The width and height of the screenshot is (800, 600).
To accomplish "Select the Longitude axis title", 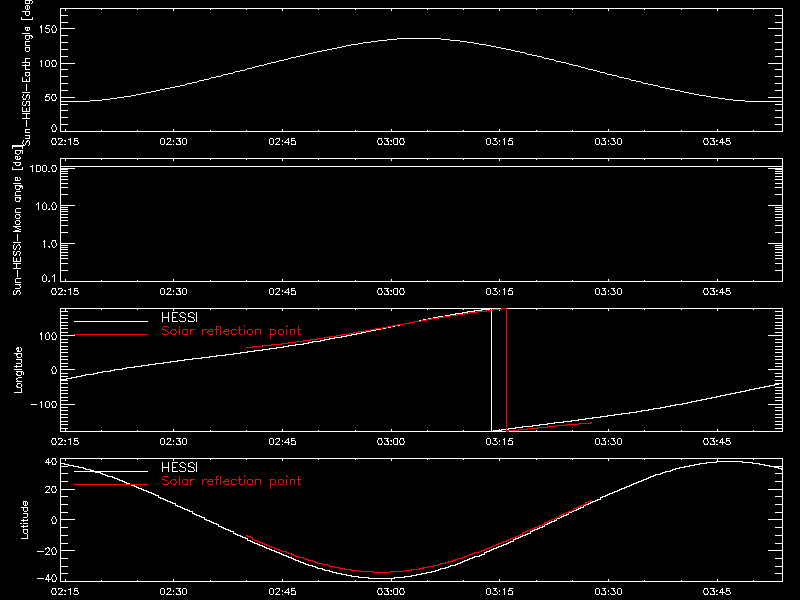I will (x=18, y=370).
